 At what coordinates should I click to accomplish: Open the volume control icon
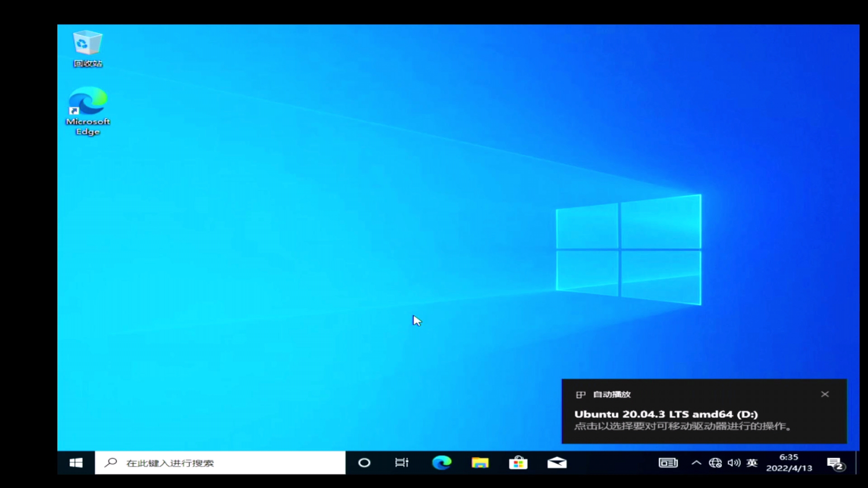pyautogui.click(x=734, y=463)
